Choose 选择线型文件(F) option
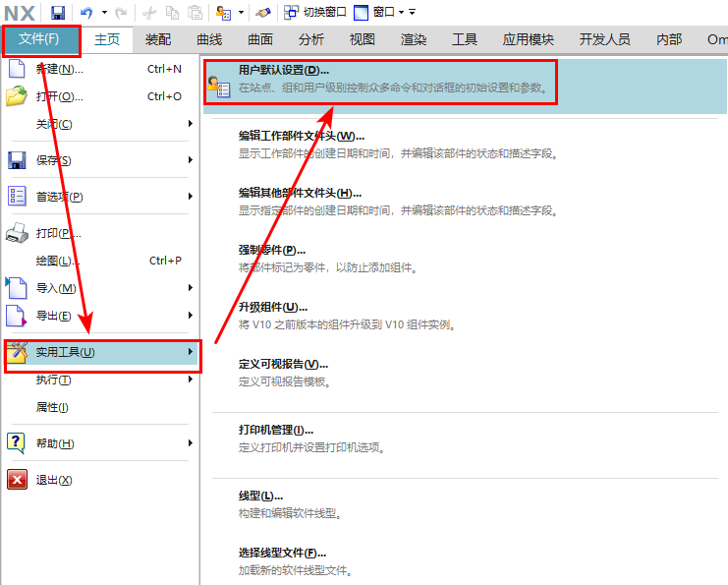Image resolution: width=728 pixels, height=585 pixels. 466,561
